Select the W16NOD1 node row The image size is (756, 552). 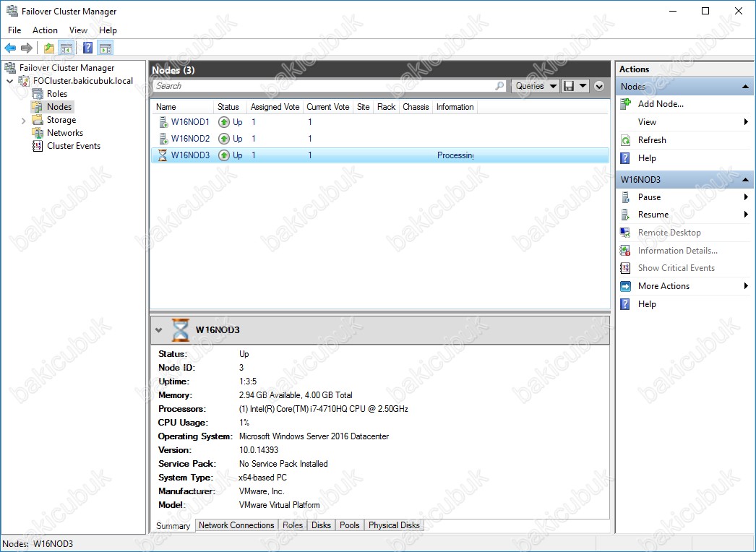pyautogui.click(x=380, y=122)
